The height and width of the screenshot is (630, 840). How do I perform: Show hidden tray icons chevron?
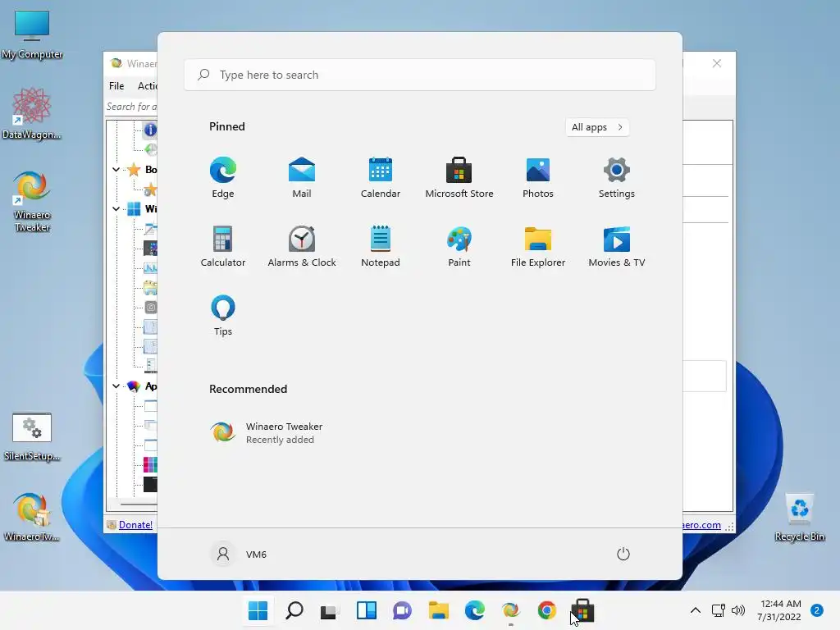click(x=696, y=610)
